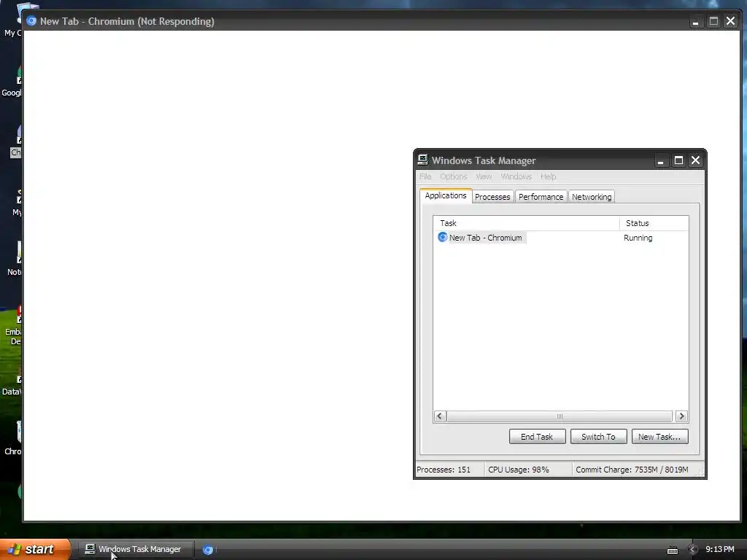Open the Start menu
This screenshot has width=747, height=560.
tap(34, 549)
